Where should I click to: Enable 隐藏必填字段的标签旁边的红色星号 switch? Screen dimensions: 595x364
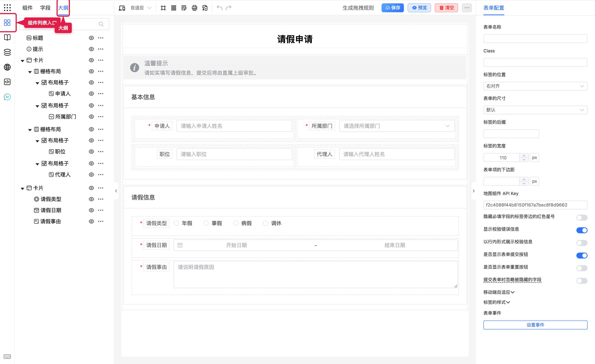pos(582,218)
